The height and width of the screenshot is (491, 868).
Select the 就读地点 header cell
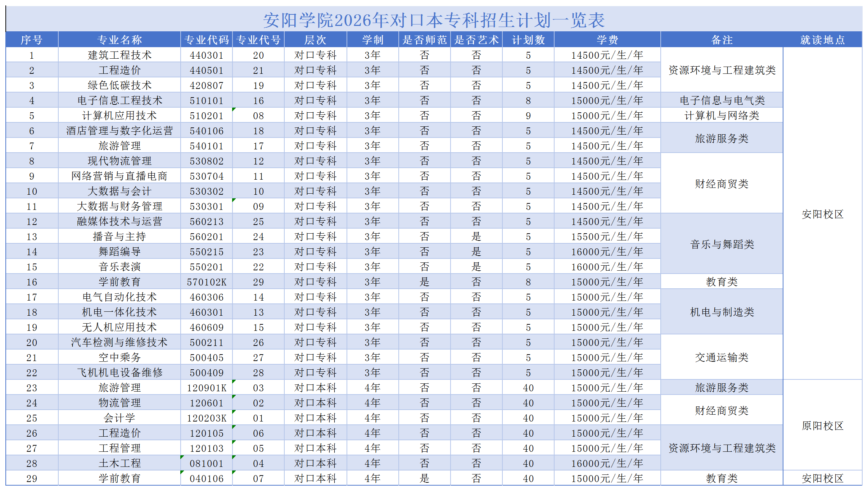822,40
